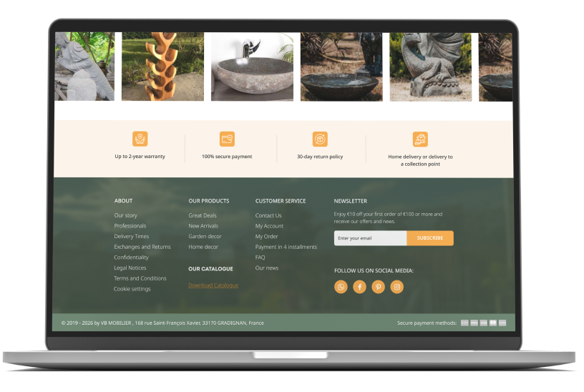
Task: Open the Pinterest social icon
Action: (x=378, y=287)
